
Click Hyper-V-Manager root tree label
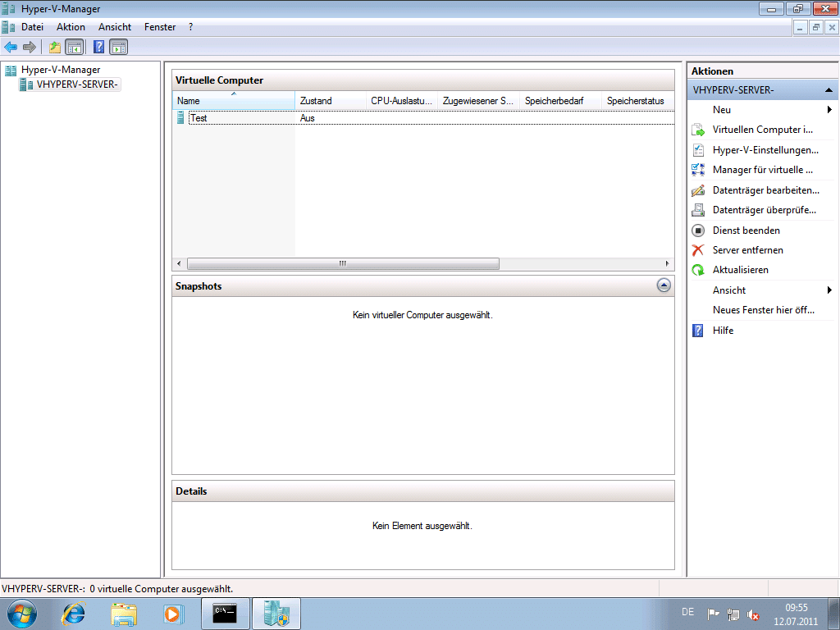(x=61, y=70)
